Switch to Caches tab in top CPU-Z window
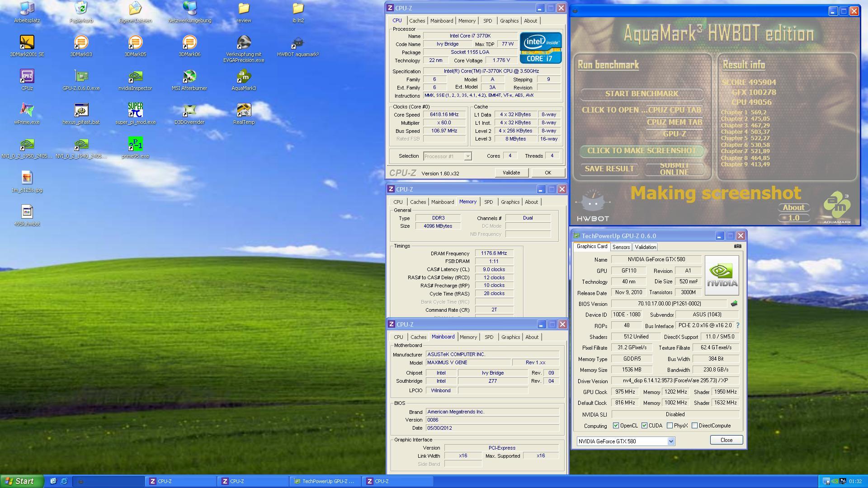This screenshot has width=868, height=488. click(x=417, y=21)
